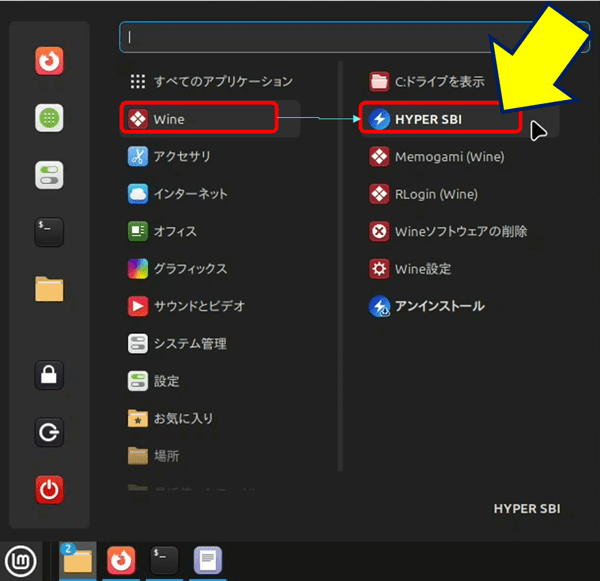
Task: Open the アクセサリ category
Action: (x=210, y=156)
